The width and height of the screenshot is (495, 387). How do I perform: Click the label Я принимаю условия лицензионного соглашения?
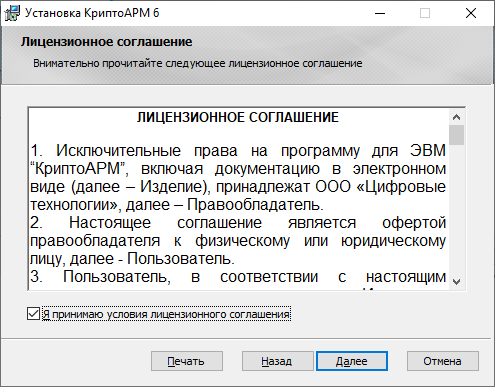(166, 314)
